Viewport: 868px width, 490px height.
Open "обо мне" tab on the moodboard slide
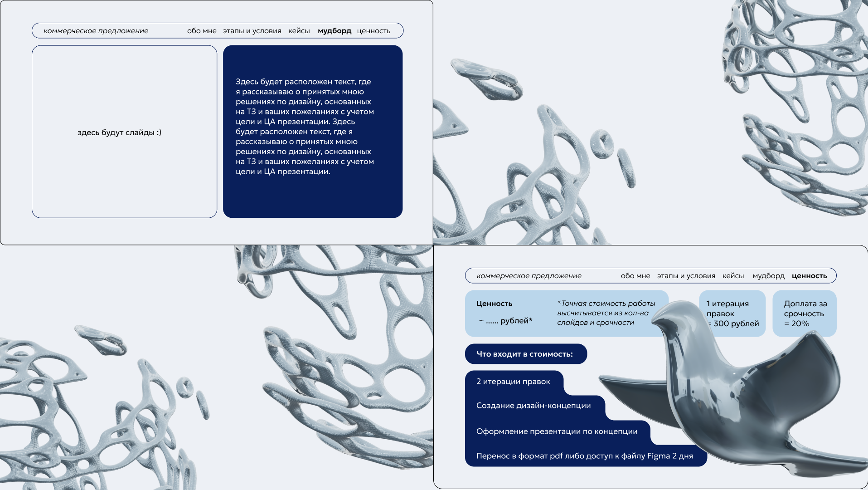click(202, 31)
